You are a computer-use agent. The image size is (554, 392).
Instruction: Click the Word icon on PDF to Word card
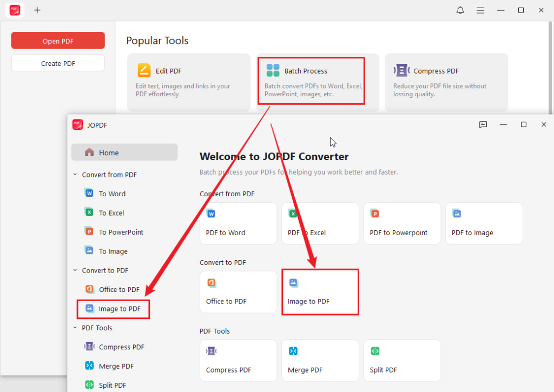[x=211, y=214]
